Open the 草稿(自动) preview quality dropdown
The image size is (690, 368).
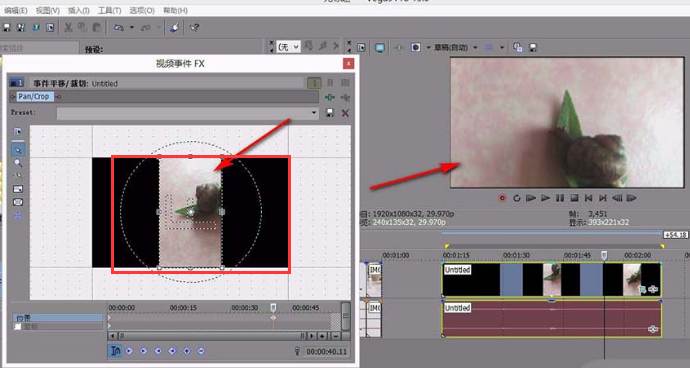[x=455, y=47]
